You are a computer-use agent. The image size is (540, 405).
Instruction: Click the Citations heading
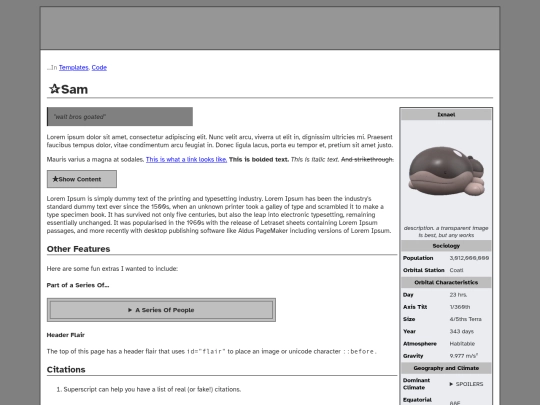(x=66, y=370)
